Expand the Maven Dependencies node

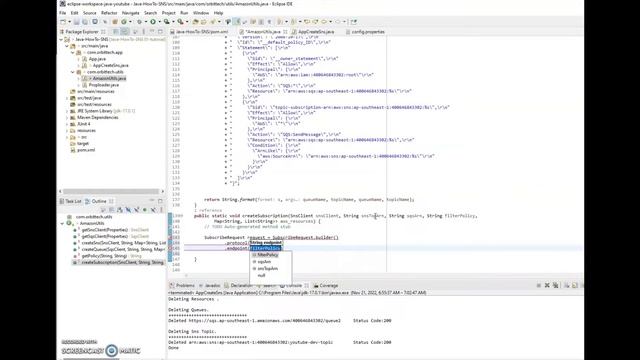coord(67,118)
